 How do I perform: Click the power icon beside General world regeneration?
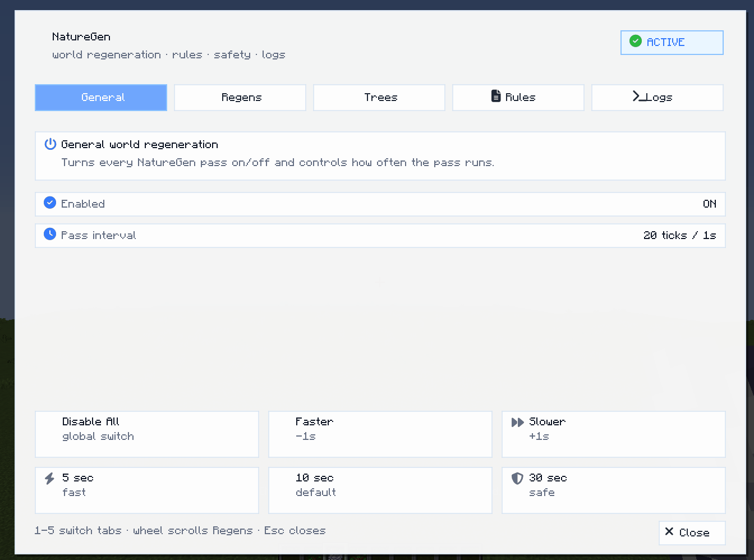[50, 144]
